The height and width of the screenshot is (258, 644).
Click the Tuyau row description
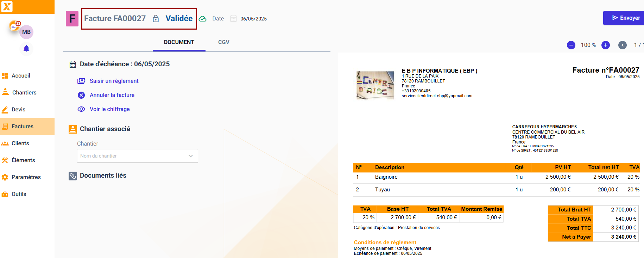[x=383, y=190]
